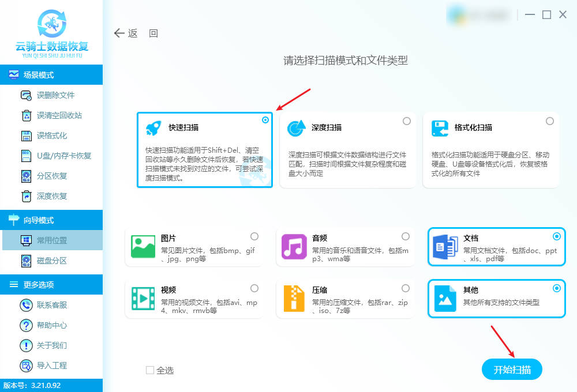Select the 误清空回收站 recycle bin icon
The image size is (577, 392).
(x=26, y=115)
